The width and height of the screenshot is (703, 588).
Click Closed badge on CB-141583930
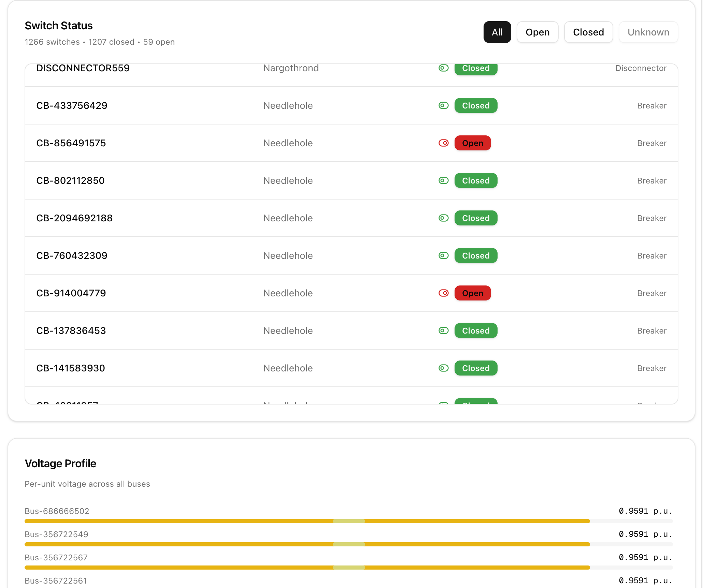(475, 368)
